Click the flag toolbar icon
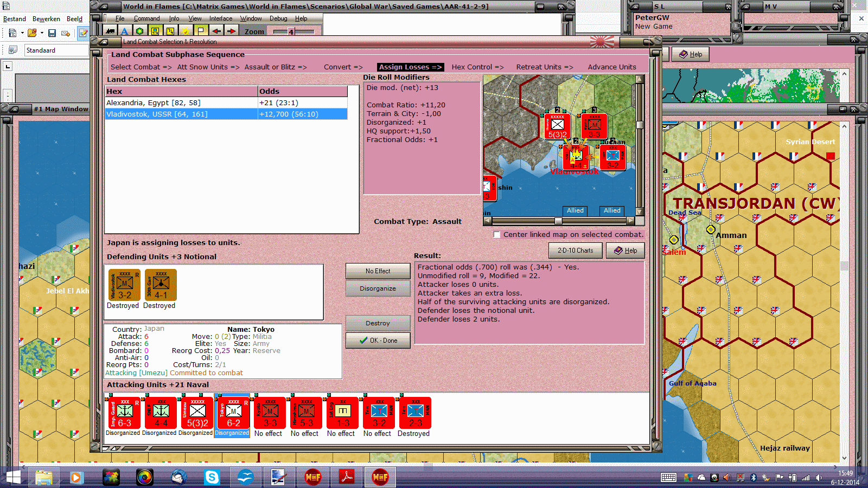 [x=201, y=31]
